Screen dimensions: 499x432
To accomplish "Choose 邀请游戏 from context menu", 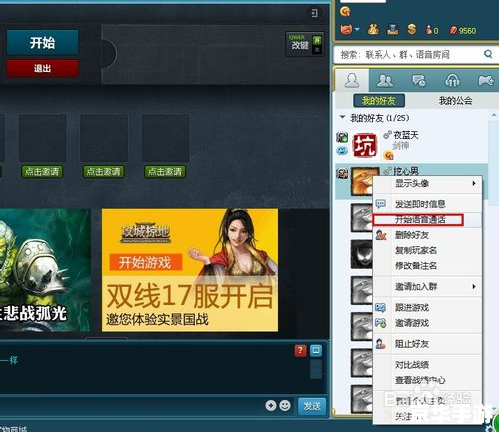I will [x=427, y=323].
